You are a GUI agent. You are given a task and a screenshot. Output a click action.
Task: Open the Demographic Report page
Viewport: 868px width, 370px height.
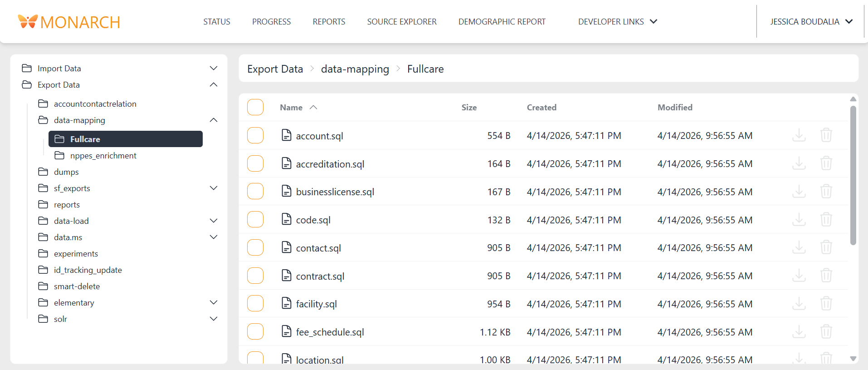[x=502, y=21]
